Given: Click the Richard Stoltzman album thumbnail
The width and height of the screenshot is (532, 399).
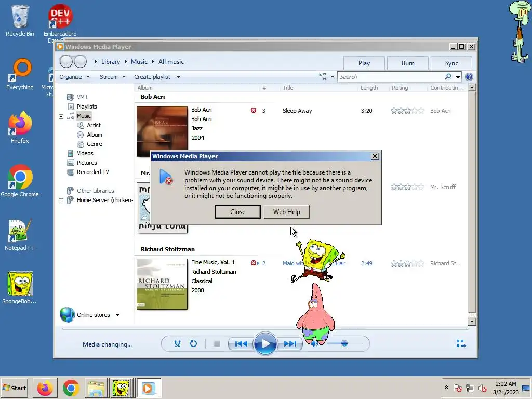Looking at the screenshot, I should (162, 284).
